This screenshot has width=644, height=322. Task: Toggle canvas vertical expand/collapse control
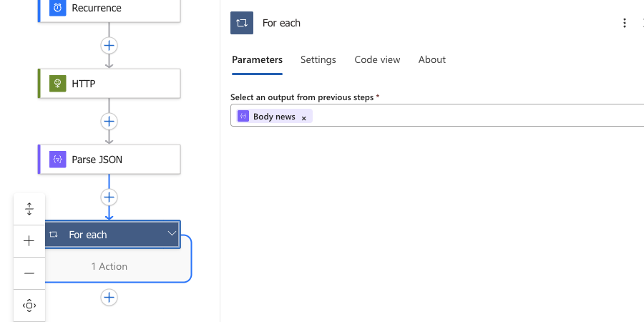tap(29, 209)
